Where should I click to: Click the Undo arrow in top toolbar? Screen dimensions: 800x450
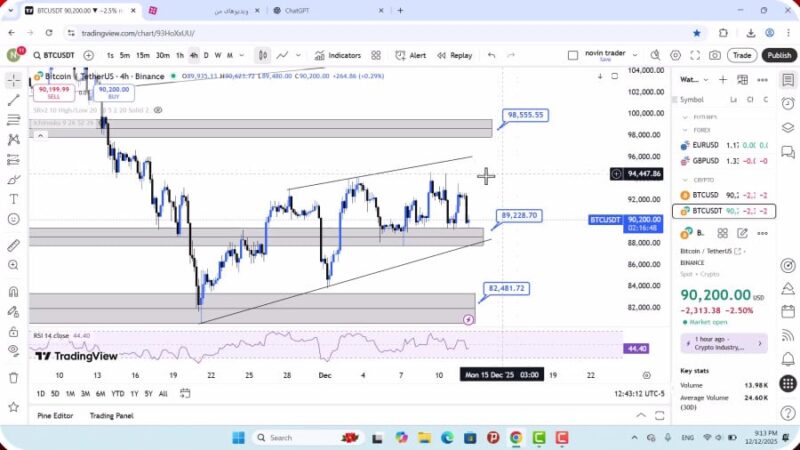491,55
